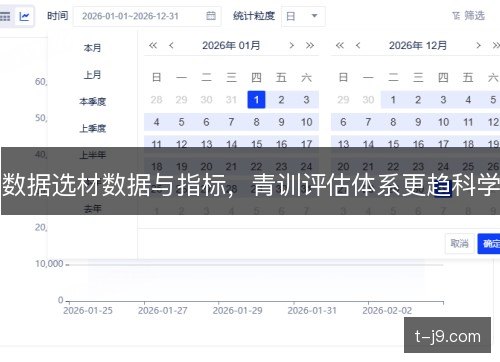
Task: Click 2026-01-29 axis label on chart
Action: 237,311
